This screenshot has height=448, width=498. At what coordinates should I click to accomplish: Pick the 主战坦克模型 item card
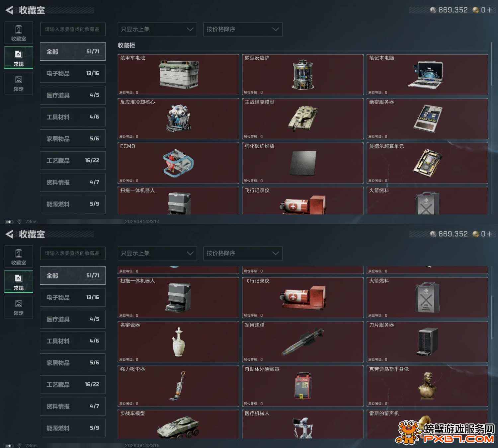click(303, 119)
